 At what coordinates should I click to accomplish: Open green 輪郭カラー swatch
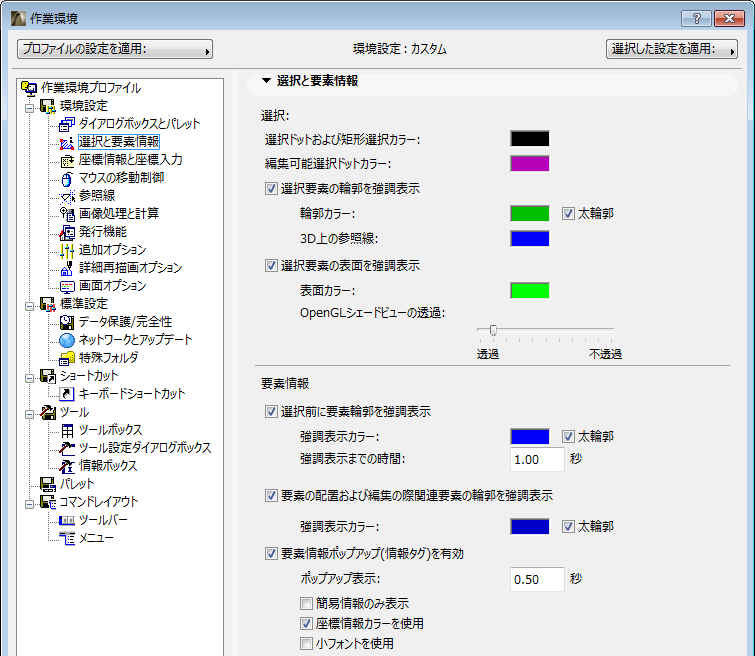(x=530, y=213)
